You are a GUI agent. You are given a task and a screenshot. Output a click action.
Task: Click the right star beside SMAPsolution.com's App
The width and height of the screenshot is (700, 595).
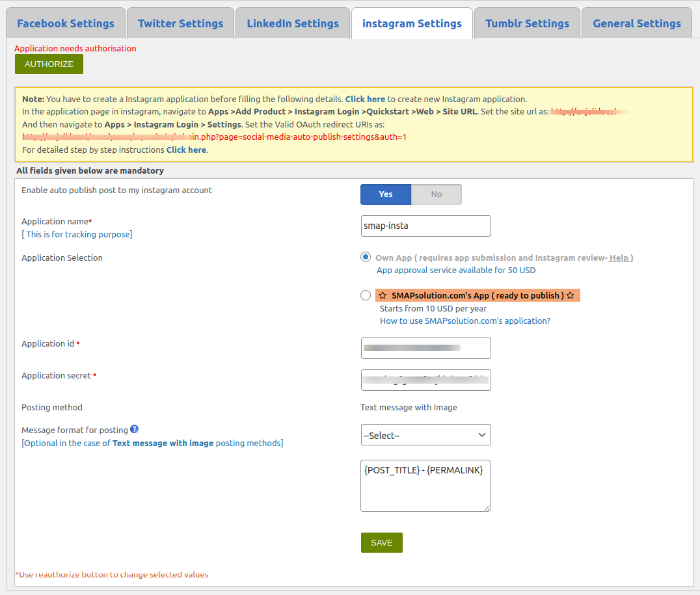[x=570, y=295]
